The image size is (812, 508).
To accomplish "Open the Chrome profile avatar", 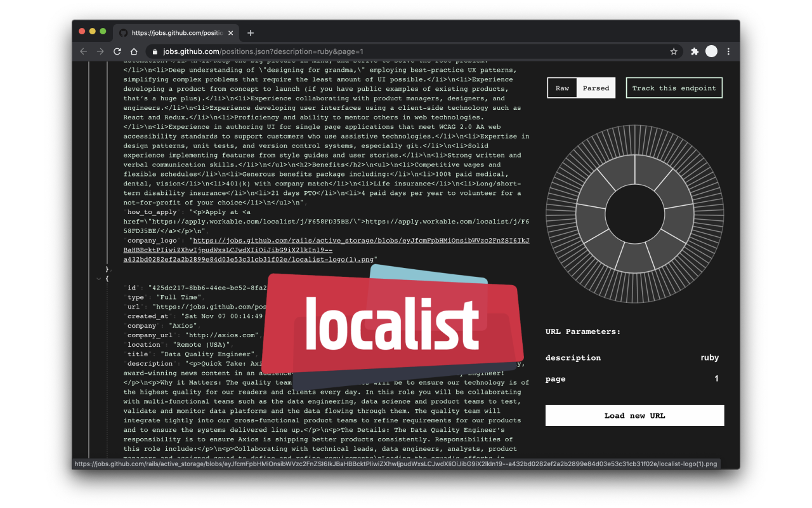I will [711, 51].
